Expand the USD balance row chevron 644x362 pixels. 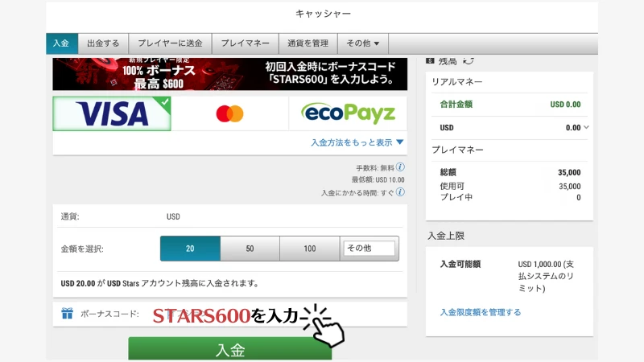(586, 127)
